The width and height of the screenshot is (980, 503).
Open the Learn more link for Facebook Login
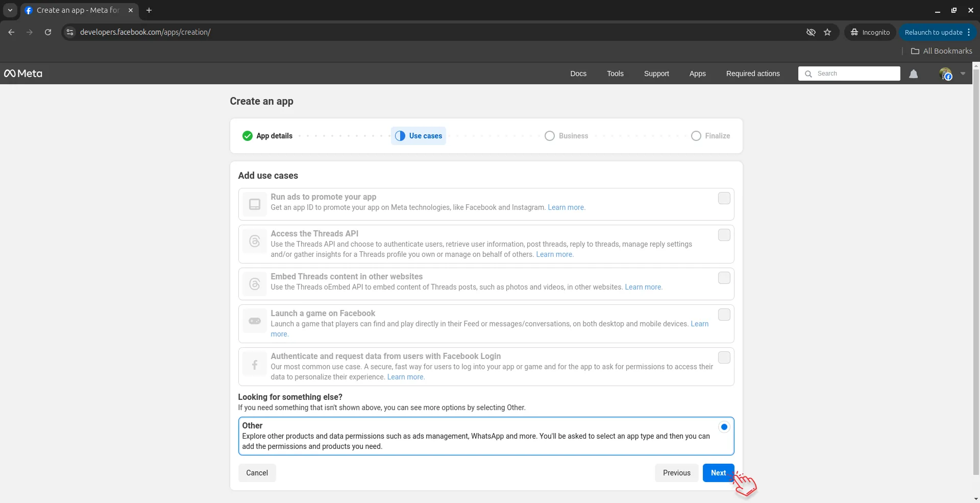(405, 377)
